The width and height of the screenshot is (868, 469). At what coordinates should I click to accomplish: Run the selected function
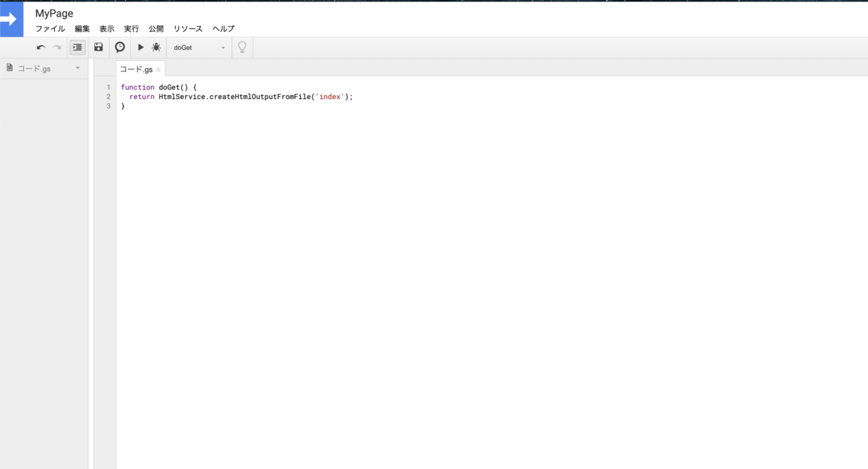(x=141, y=47)
